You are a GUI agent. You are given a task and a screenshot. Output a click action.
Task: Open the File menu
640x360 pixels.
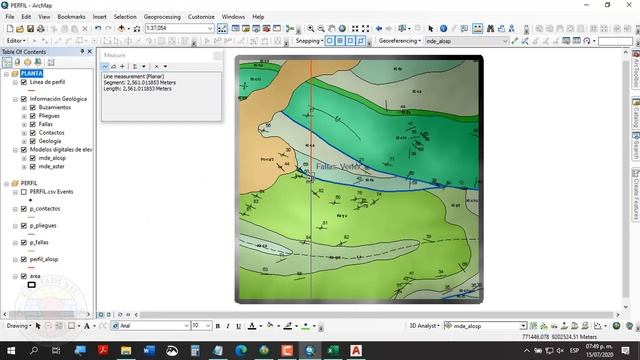click(10, 17)
